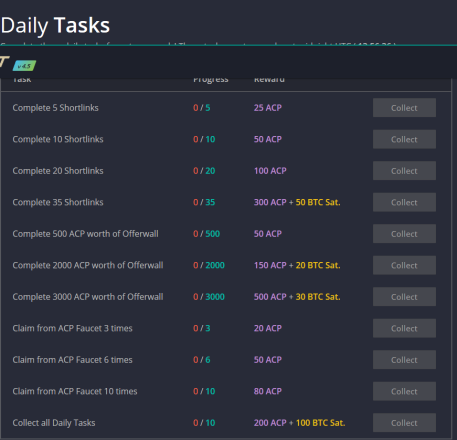Select the Complete 35 Shortlinks task text

[58, 202]
